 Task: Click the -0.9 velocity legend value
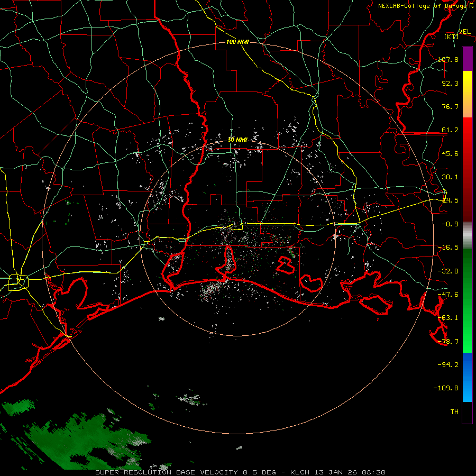coord(450,224)
